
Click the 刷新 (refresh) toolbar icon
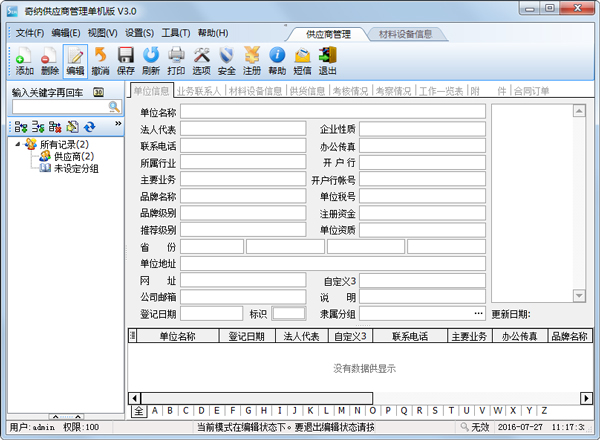coord(151,61)
